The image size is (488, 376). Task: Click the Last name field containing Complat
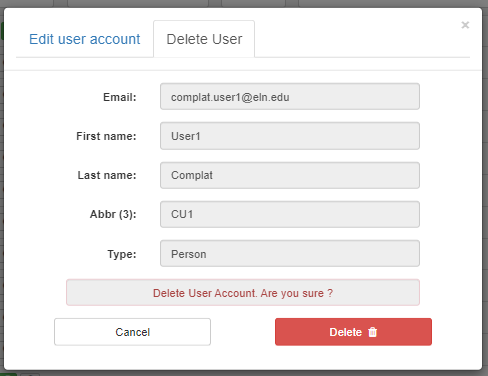pyautogui.click(x=290, y=175)
